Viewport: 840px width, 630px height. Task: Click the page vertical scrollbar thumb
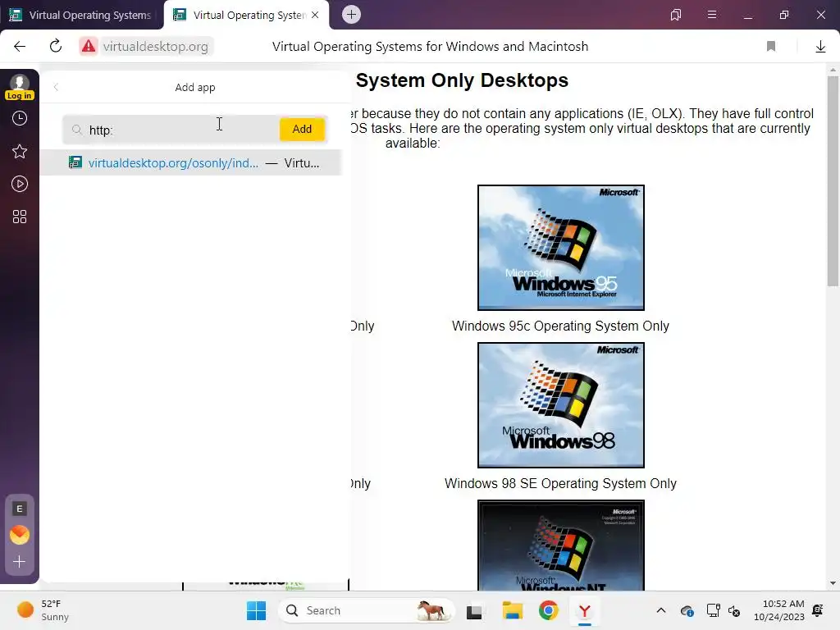pos(833,181)
